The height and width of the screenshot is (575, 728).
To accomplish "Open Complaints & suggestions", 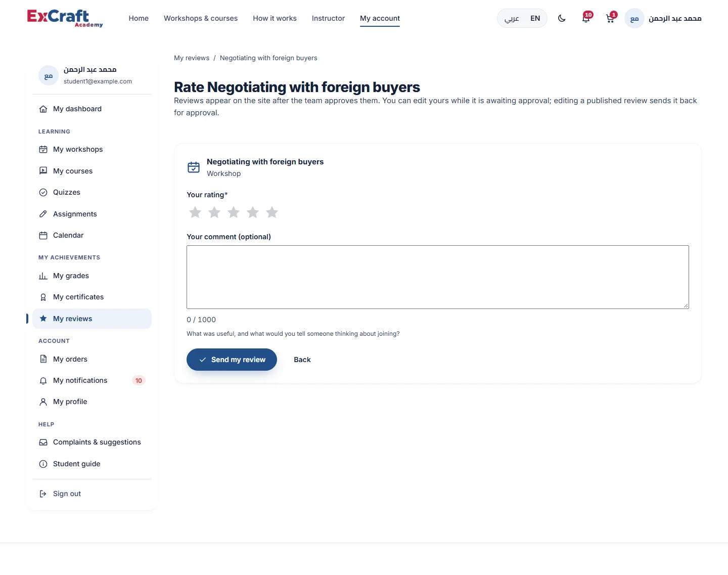I will [x=92, y=442].
